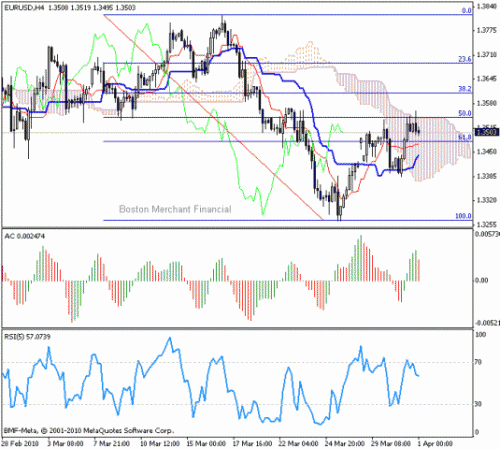Click the 15 Mar 00:00 time label
The height and width of the screenshot is (449, 500).
206,444
